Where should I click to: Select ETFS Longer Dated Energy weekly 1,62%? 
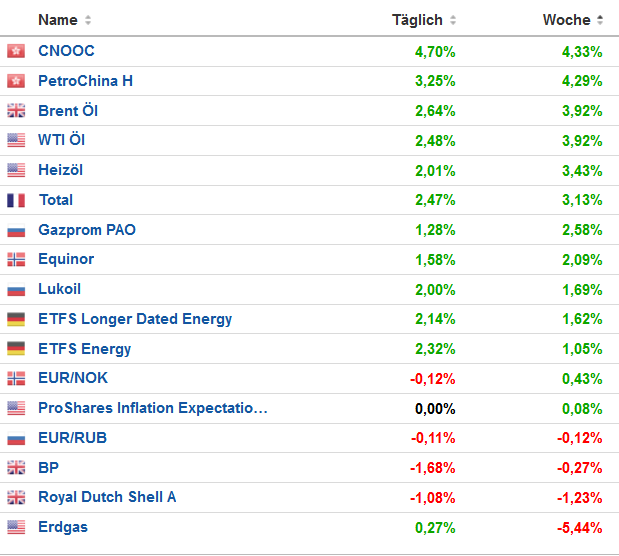[582, 319]
